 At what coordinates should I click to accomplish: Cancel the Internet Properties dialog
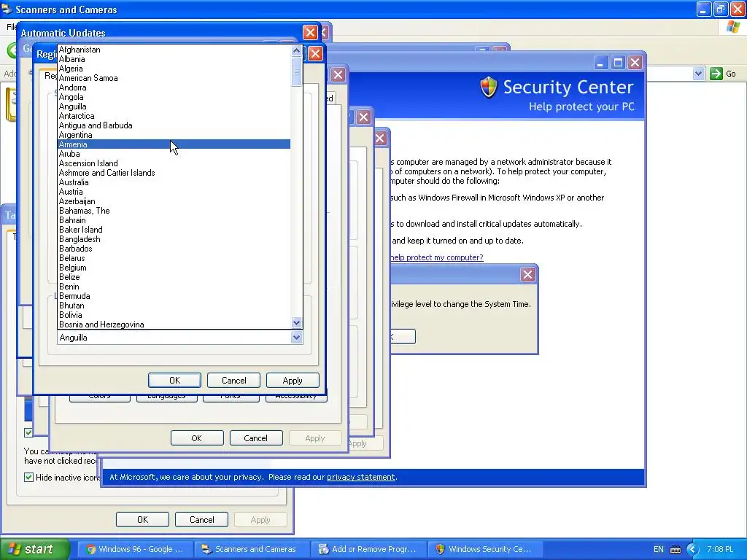256,438
